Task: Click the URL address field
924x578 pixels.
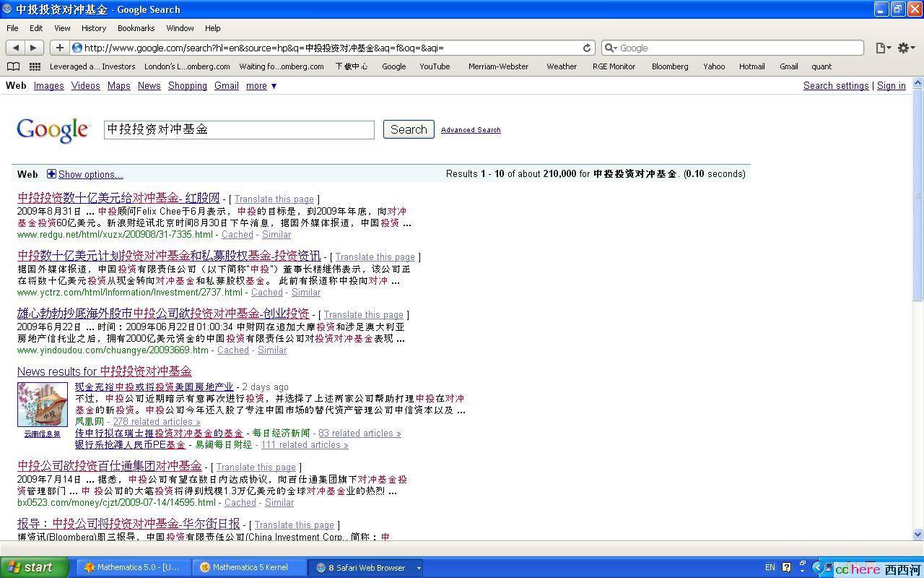Action: (332, 48)
